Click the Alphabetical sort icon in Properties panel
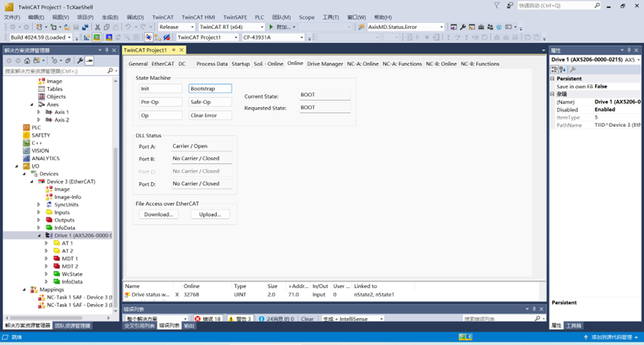This screenshot has width=644, height=345. [x=562, y=69]
